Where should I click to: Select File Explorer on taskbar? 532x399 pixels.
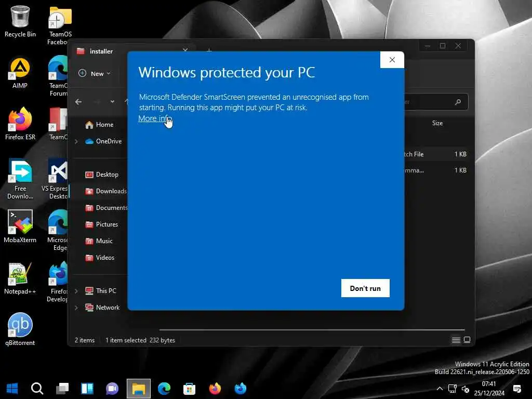click(x=138, y=389)
